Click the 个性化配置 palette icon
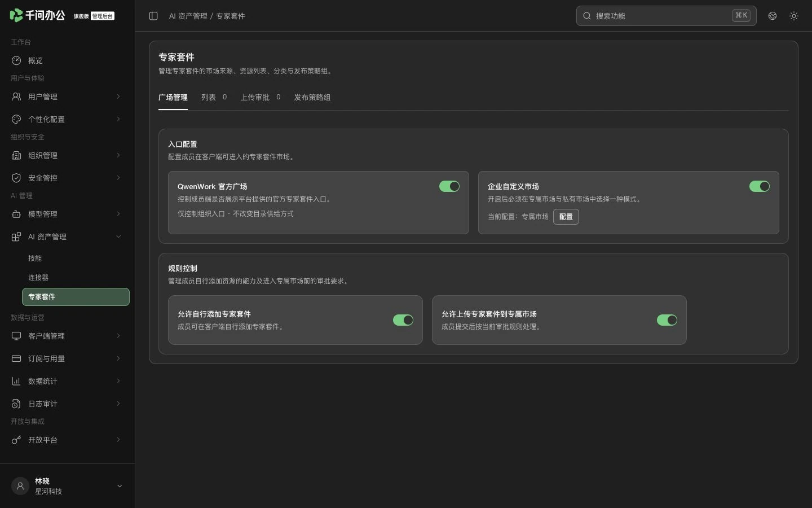Image resolution: width=812 pixels, height=508 pixels. click(x=16, y=119)
